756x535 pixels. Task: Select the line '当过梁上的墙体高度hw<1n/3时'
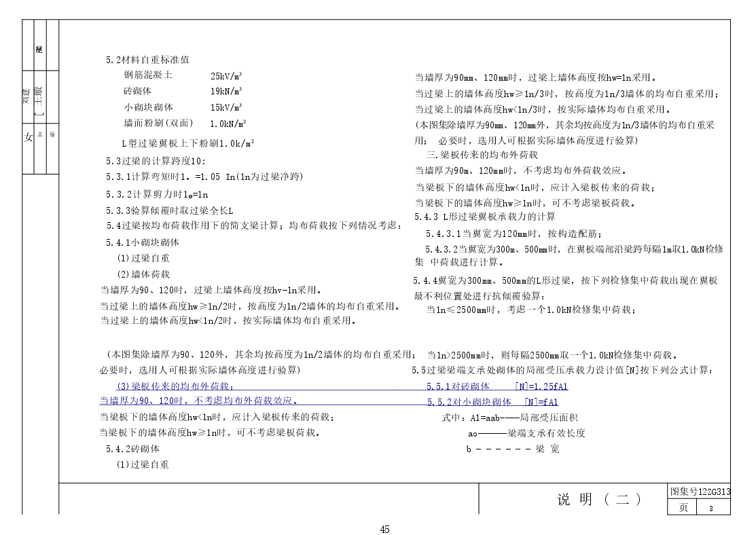[x=543, y=109]
